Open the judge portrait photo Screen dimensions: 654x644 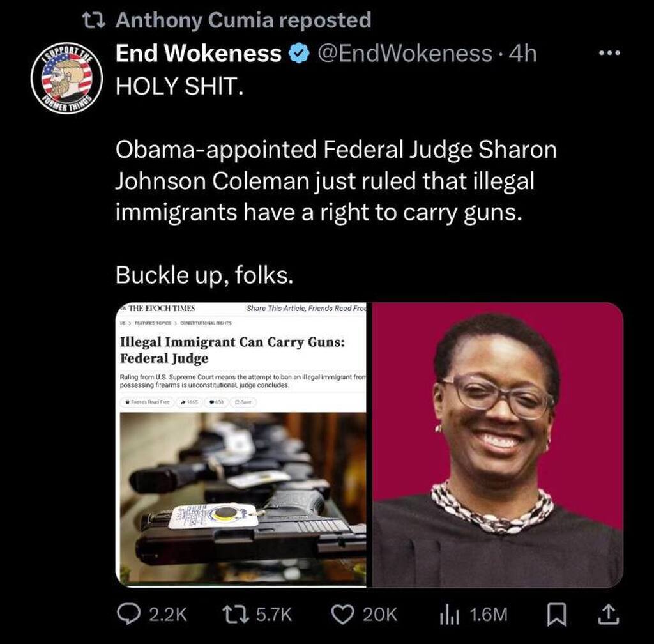coord(498,445)
